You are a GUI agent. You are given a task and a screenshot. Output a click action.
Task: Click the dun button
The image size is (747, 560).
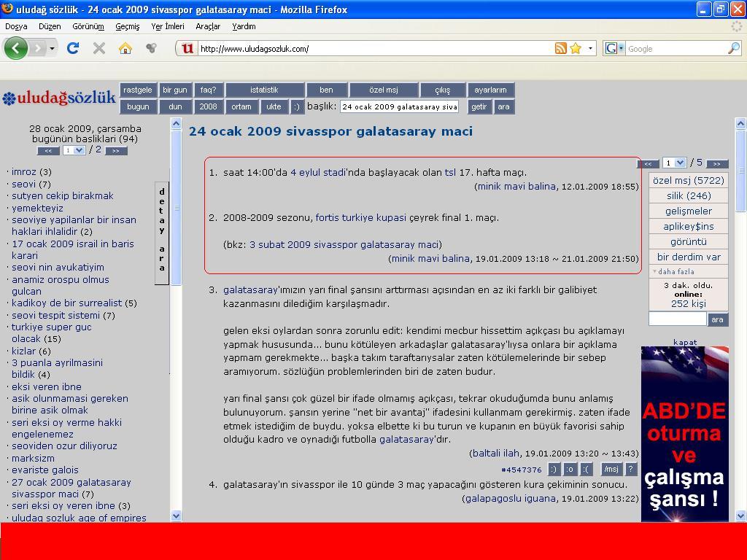tap(175, 106)
